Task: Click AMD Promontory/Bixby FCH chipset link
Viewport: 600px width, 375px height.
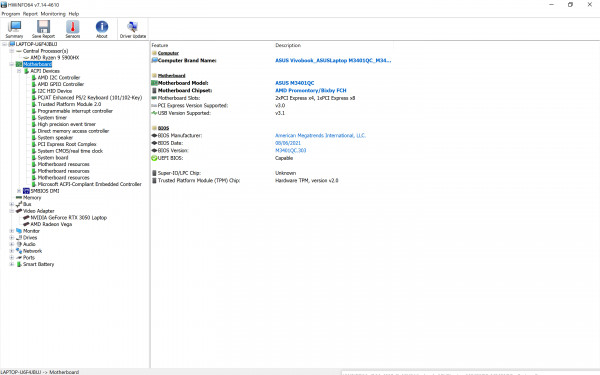Action: pyautogui.click(x=311, y=91)
